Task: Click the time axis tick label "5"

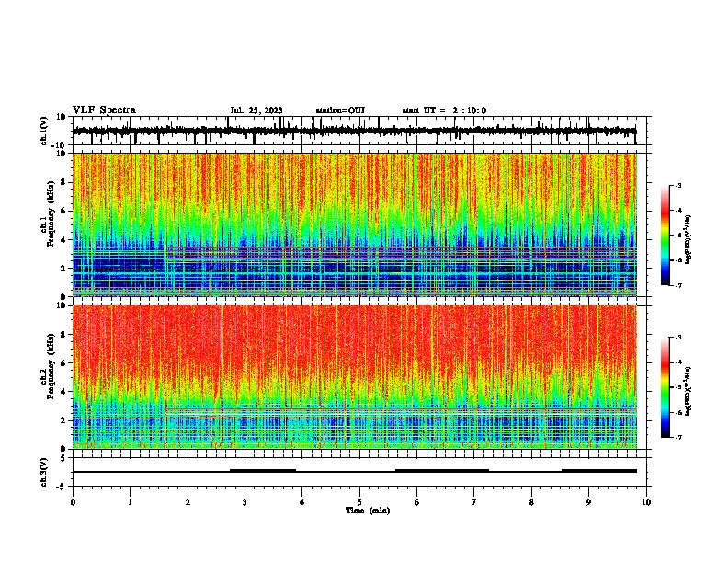Action: point(359,502)
